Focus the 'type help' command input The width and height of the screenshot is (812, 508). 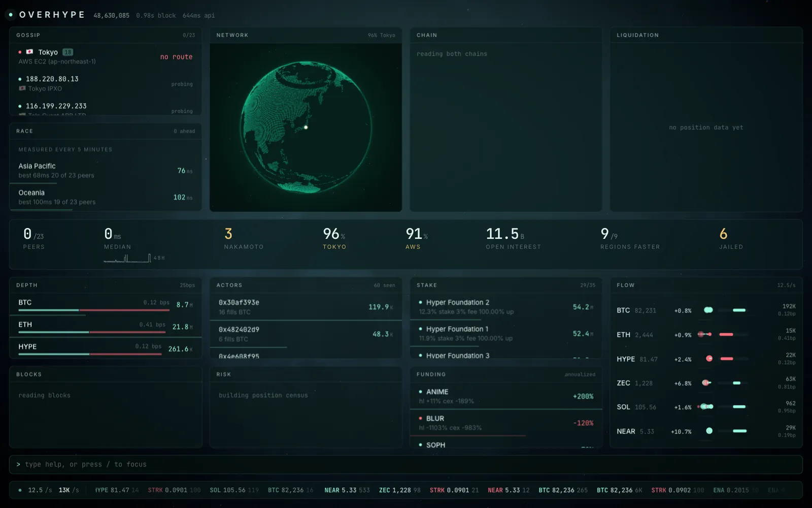coord(406,464)
